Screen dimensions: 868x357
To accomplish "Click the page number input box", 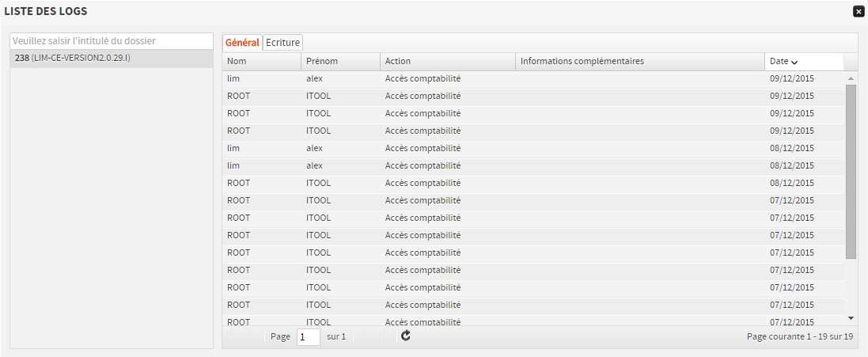I will tap(308, 336).
